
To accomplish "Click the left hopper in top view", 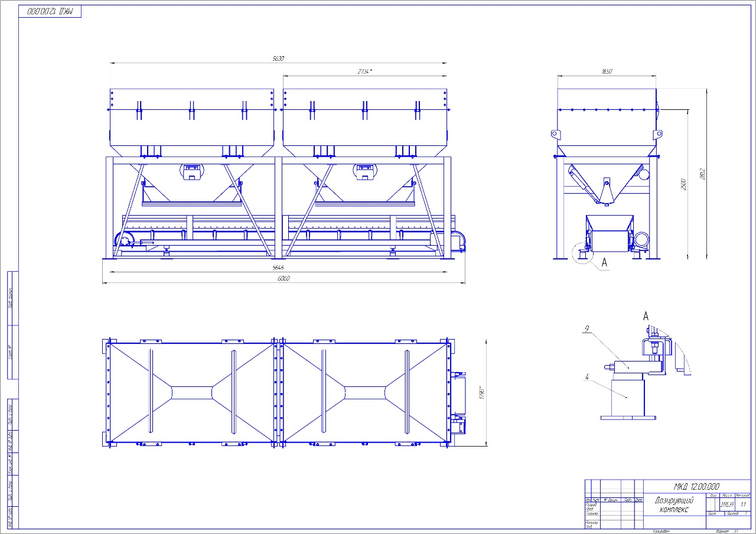I will point(191,392).
